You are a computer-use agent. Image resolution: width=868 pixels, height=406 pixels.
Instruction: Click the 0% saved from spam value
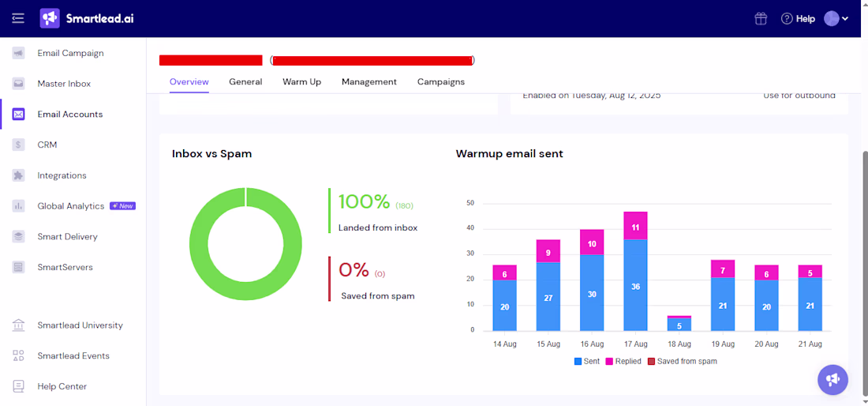tap(354, 270)
